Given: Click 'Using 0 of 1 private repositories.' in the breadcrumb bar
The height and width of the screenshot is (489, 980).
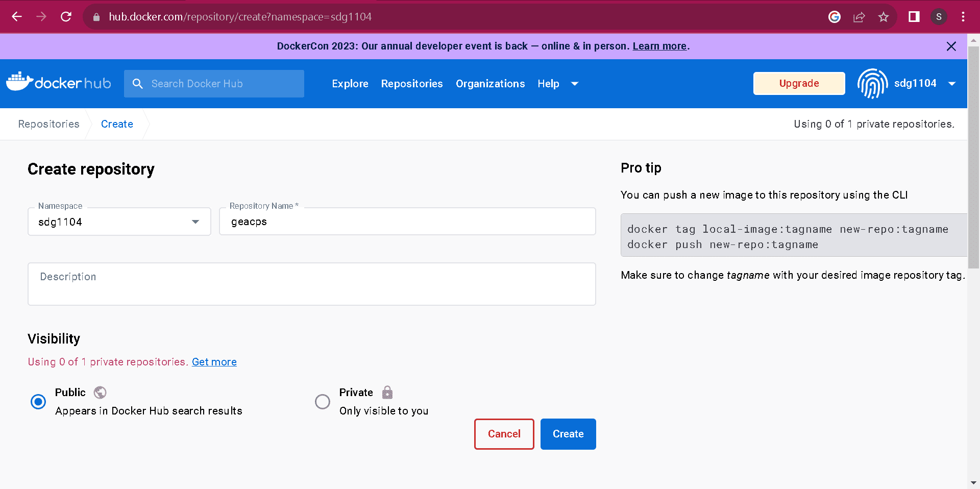Looking at the screenshot, I should tap(874, 124).
